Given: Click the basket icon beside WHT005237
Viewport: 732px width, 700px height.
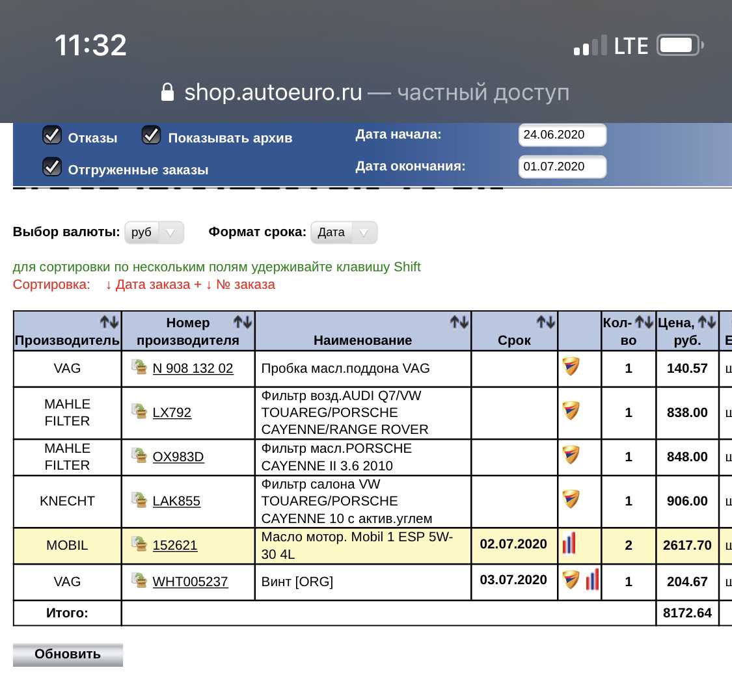Looking at the screenshot, I should (x=139, y=580).
